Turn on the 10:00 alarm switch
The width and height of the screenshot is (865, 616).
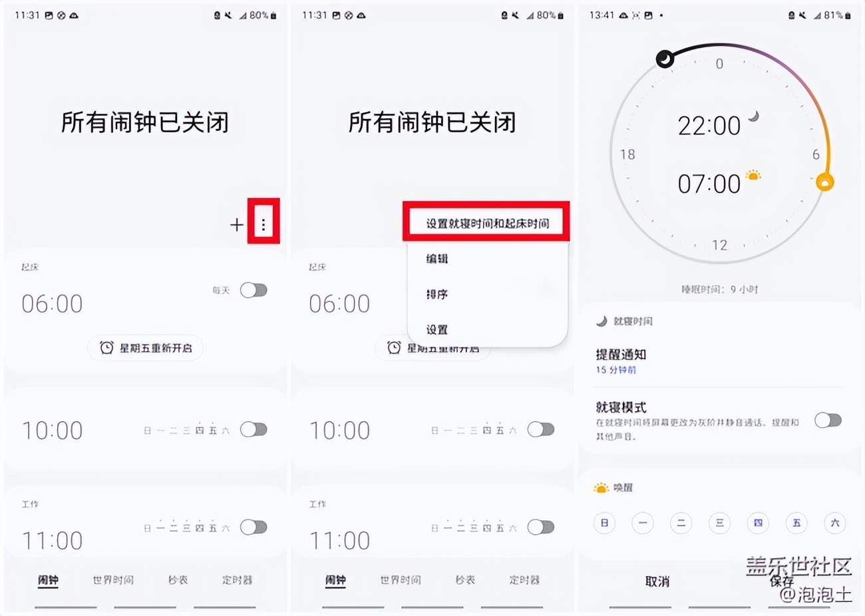(x=254, y=430)
